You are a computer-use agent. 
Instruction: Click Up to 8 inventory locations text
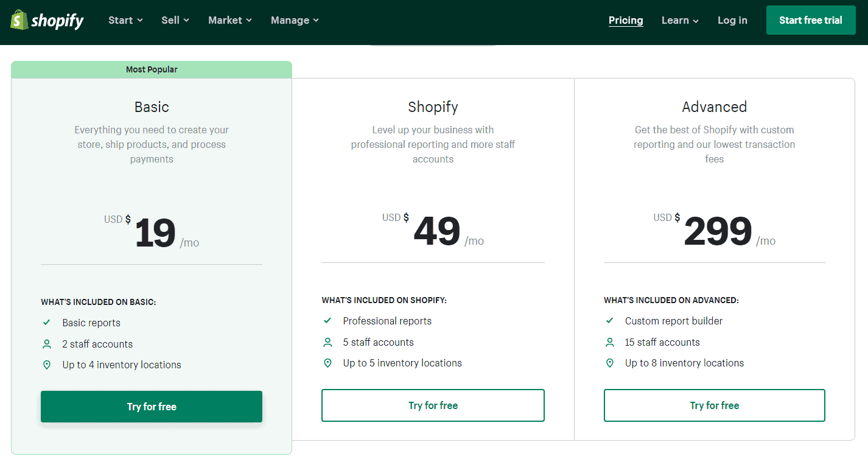(x=684, y=363)
